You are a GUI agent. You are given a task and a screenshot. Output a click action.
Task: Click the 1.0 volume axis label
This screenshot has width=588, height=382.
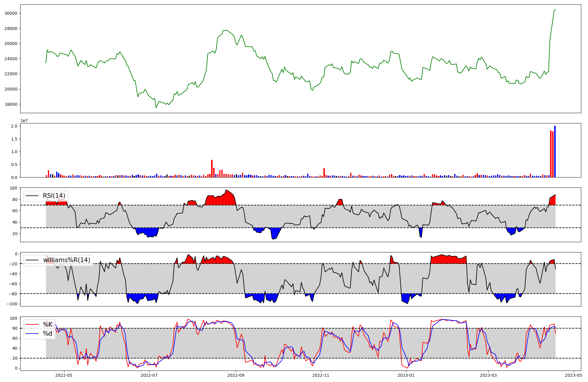[x=14, y=152]
